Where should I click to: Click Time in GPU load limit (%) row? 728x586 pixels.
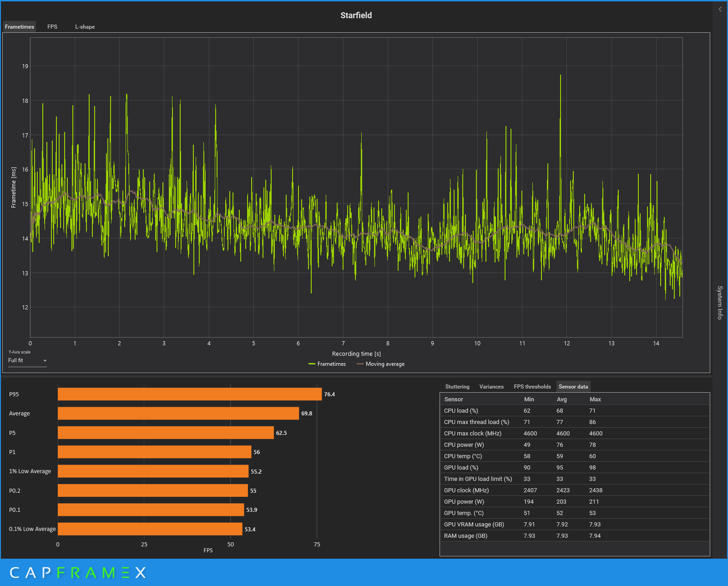click(575, 479)
